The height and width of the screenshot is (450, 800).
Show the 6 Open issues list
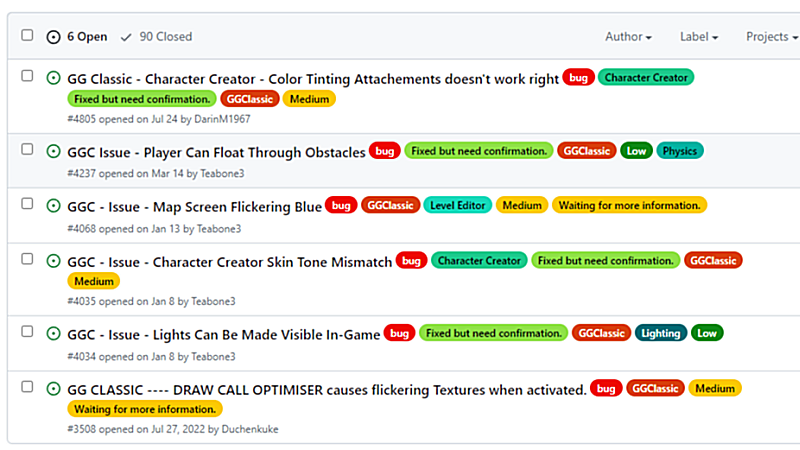point(86,37)
